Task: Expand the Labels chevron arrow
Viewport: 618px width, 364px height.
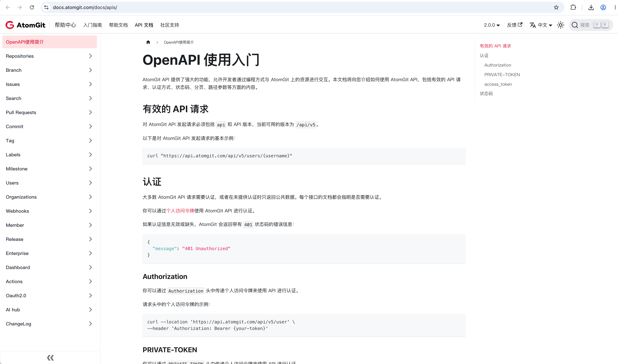Action: coord(90,155)
